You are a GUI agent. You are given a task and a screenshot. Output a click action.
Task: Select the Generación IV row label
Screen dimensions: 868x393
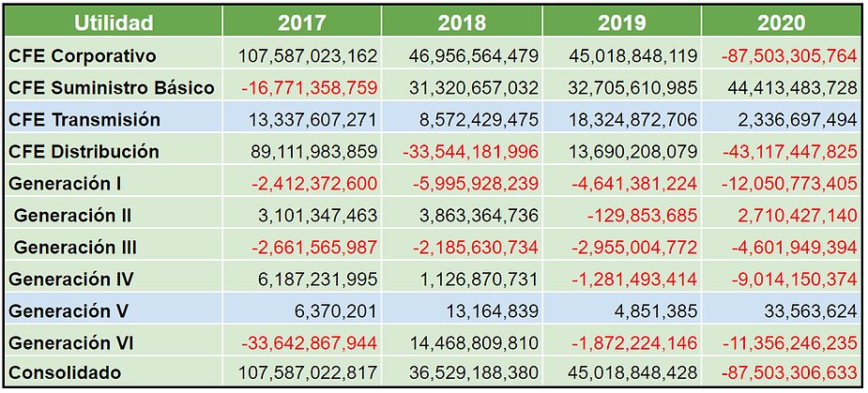coord(71,279)
